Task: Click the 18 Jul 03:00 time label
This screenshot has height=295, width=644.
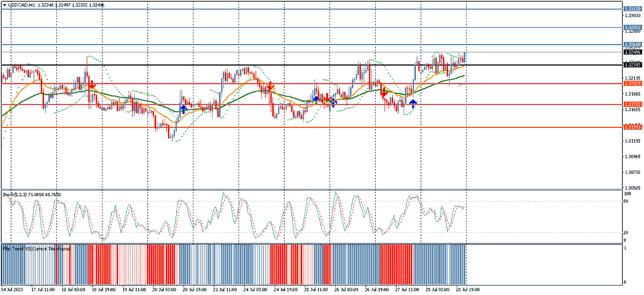Action: 75,289
